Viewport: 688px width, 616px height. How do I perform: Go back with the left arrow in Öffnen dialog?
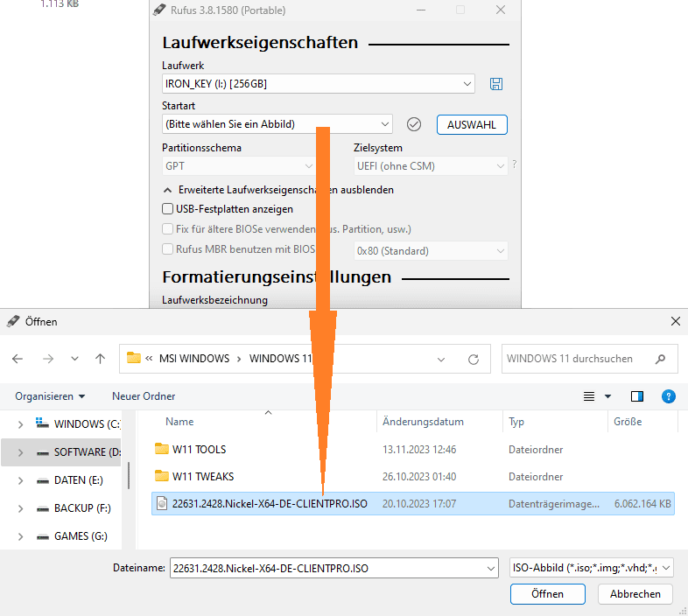[x=18, y=359]
